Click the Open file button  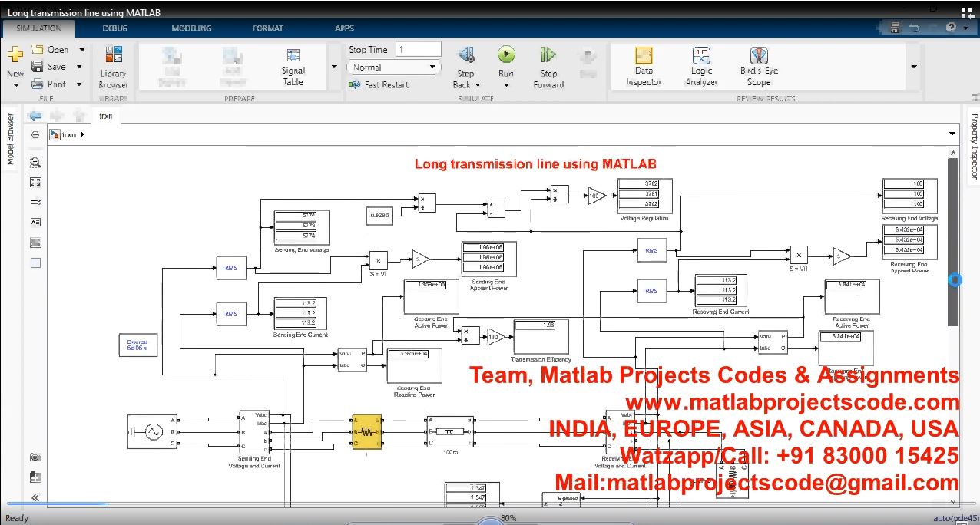pyautogui.click(x=51, y=50)
